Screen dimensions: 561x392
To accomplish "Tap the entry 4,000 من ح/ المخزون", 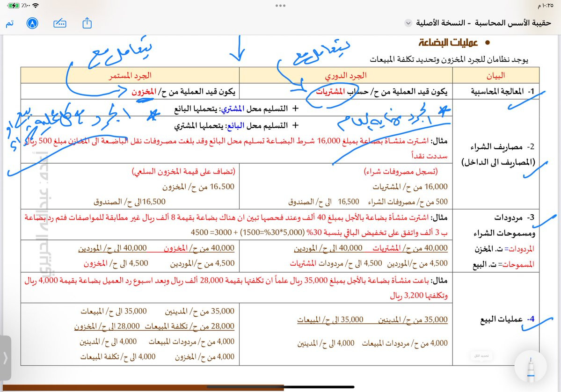I will 204,356.
